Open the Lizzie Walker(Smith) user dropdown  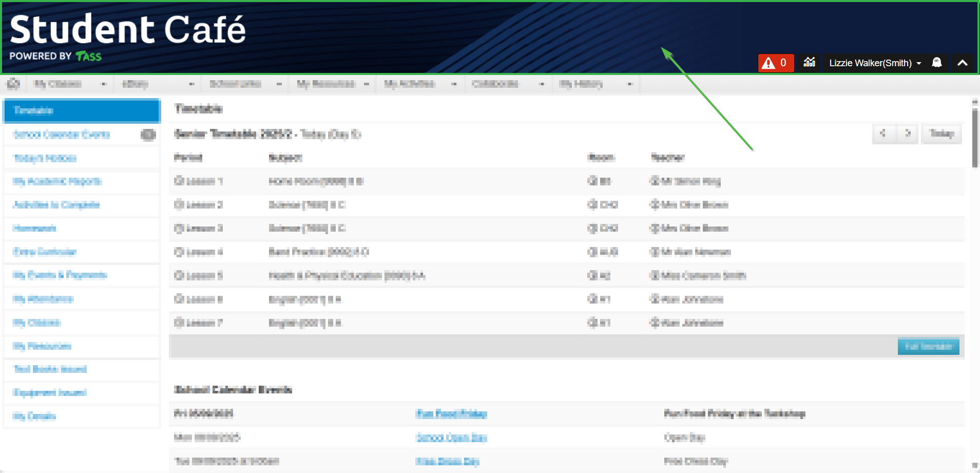tap(875, 63)
